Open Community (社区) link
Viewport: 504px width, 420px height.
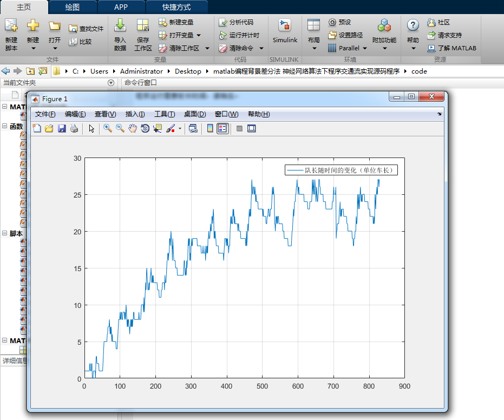coord(438,22)
